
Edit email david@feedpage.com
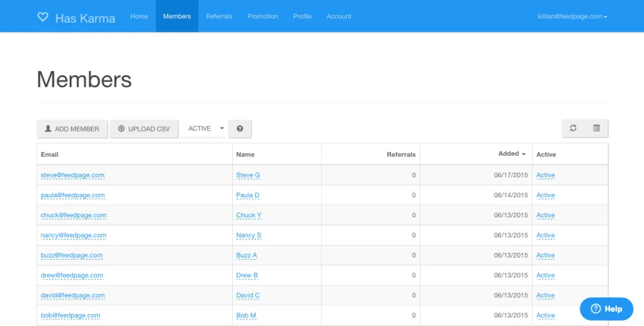coord(72,295)
